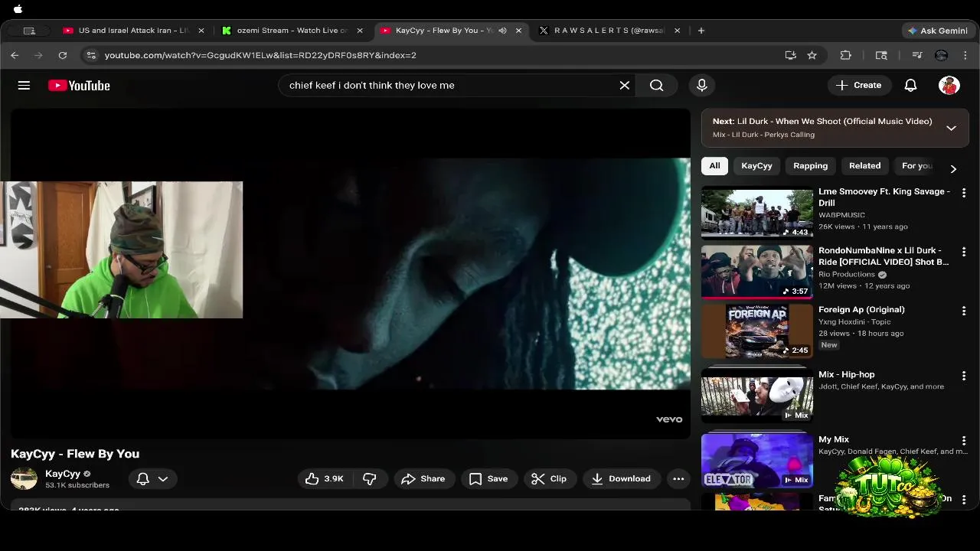Open subscription notification bell dropdown
980x551 pixels.
pyautogui.click(x=152, y=479)
